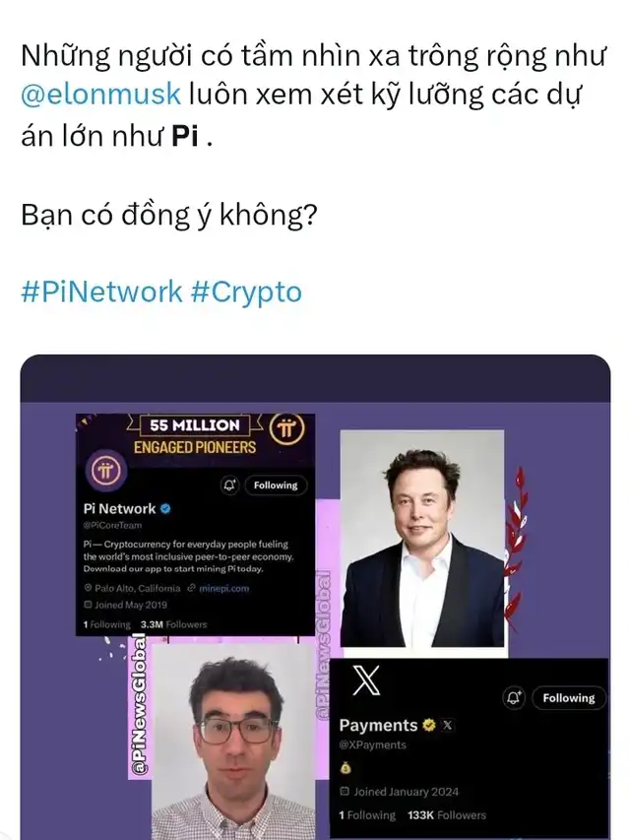This screenshot has height=840, width=630.
Task: Open the #PiNetwork hashtag
Action: (x=101, y=291)
